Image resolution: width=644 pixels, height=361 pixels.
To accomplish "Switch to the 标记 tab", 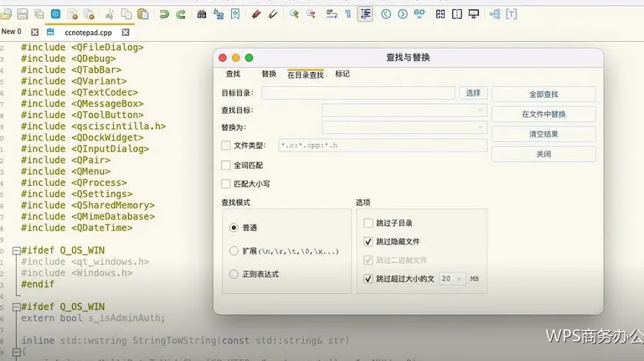I will coord(343,73).
